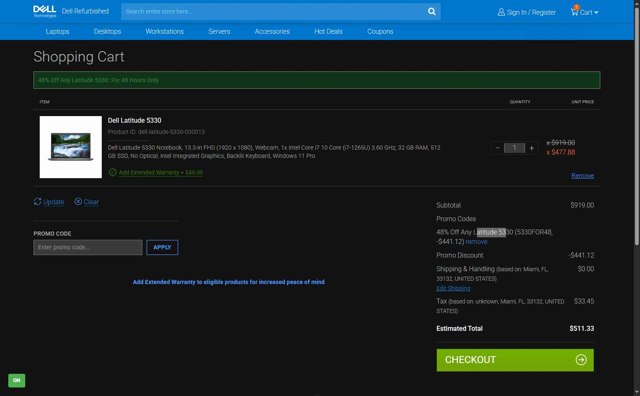The height and width of the screenshot is (396, 640).
Task: Click the Update cart link
Action: 53,202
